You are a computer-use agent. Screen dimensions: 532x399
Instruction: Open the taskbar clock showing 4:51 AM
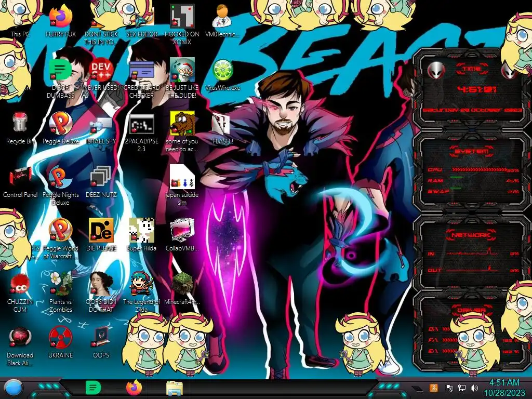pyautogui.click(x=504, y=388)
